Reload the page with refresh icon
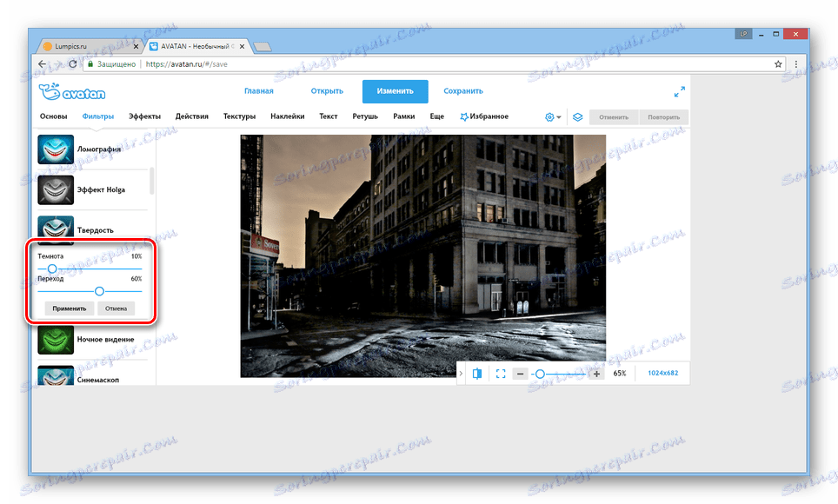Image resolution: width=838 pixels, height=504 pixels. point(73,64)
